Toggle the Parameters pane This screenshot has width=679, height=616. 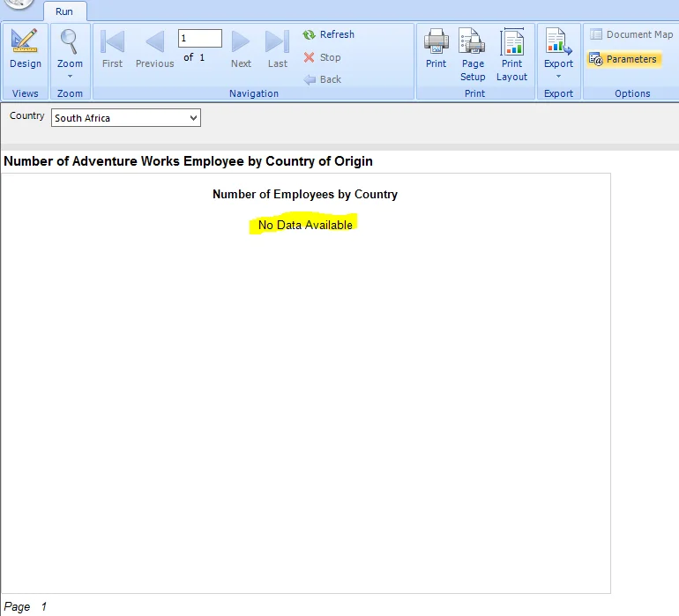tap(624, 59)
